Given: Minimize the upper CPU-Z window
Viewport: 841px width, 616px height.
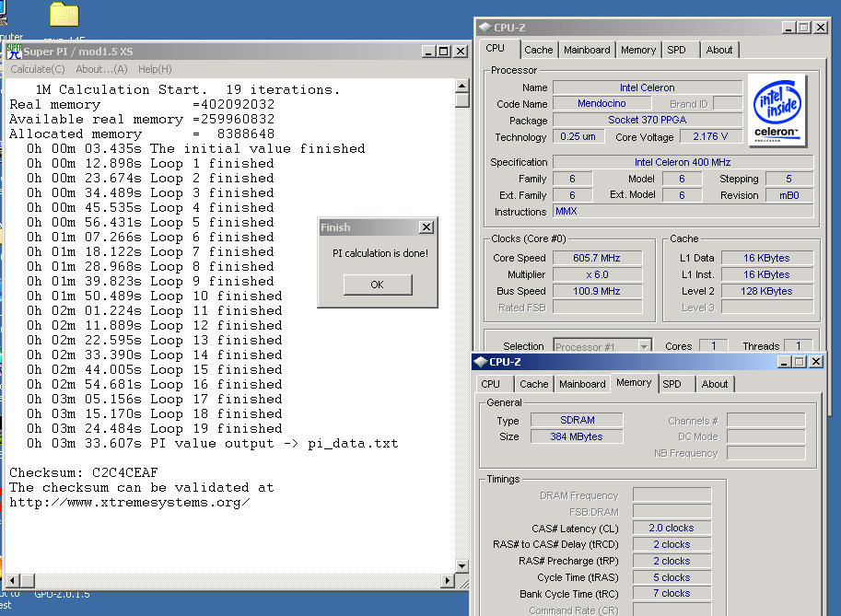Looking at the screenshot, I should coord(788,28).
